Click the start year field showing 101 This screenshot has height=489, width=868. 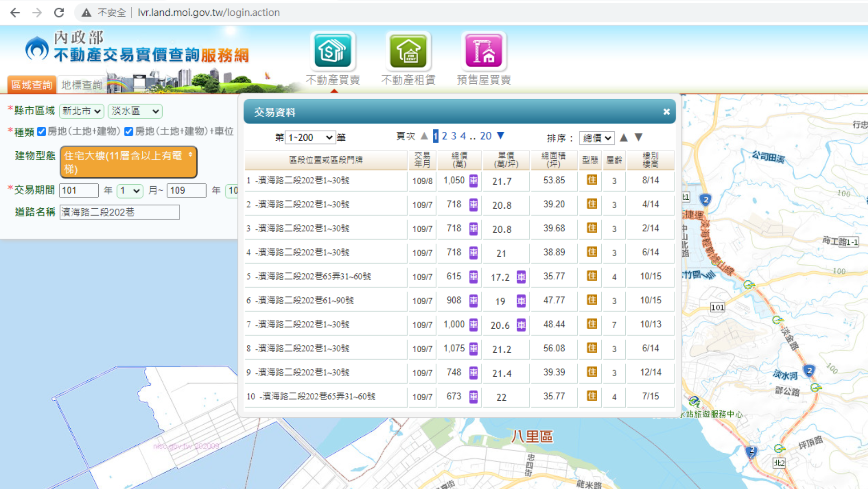pyautogui.click(x=79, y=190)
